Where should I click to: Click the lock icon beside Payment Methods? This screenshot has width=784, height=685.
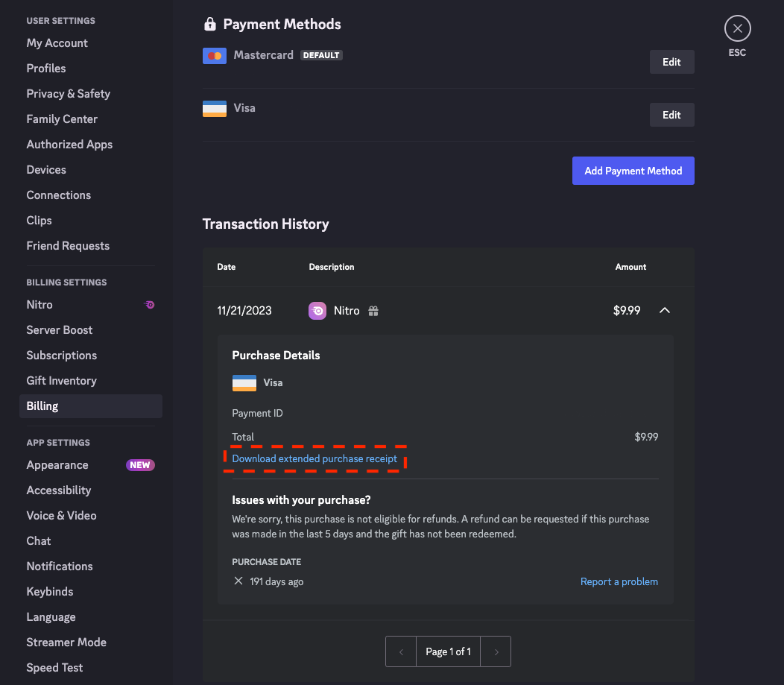coord(210,24)
